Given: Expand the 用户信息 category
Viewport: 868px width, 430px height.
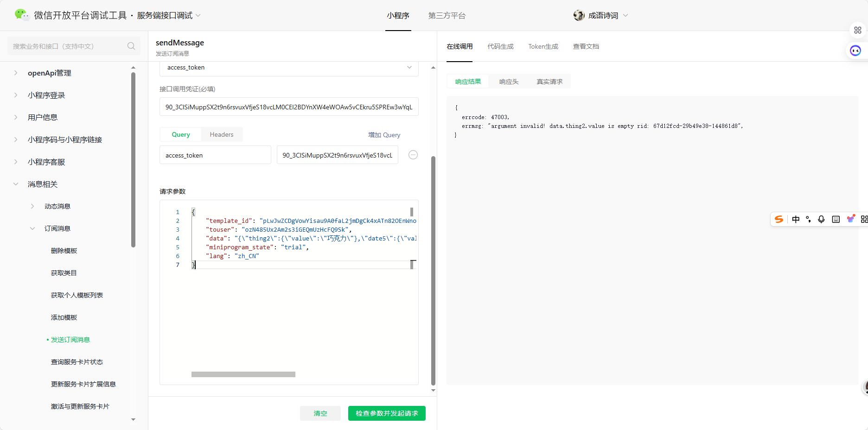Looking at the screenshot, I should [x=16, y=117].
